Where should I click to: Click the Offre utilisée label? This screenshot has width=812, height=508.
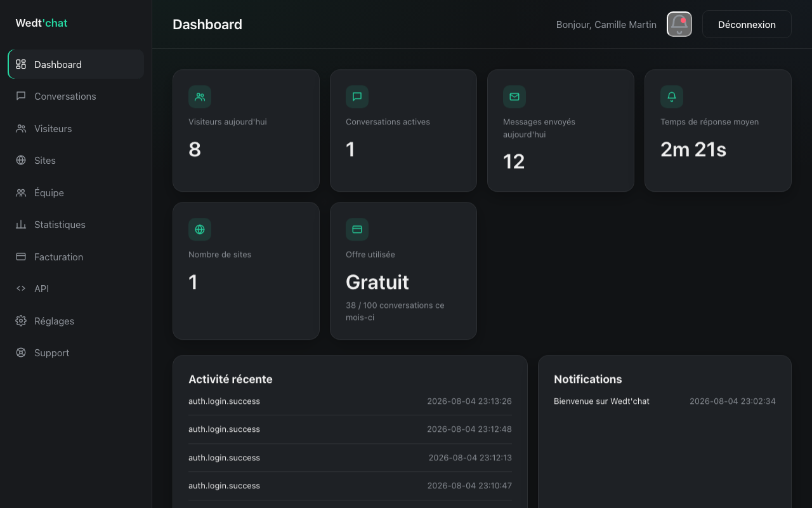click(x=370, y=255)
